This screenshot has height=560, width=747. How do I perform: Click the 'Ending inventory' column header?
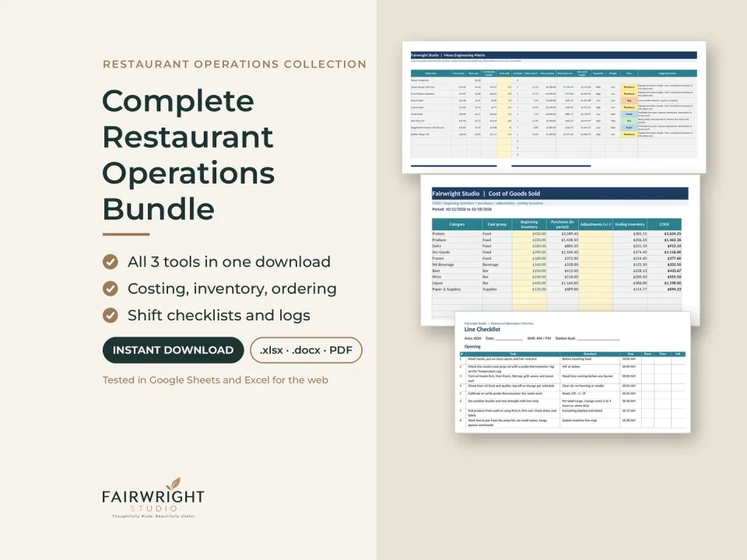point(630,224)
